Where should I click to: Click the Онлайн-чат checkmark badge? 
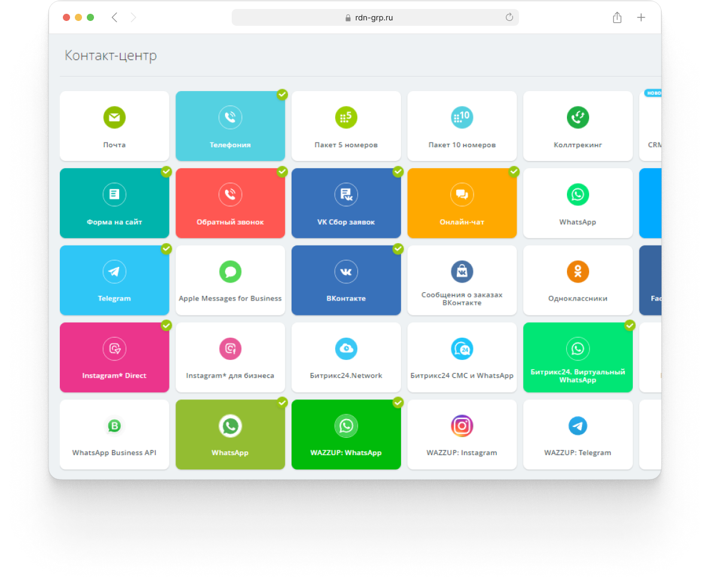point(514,171)
